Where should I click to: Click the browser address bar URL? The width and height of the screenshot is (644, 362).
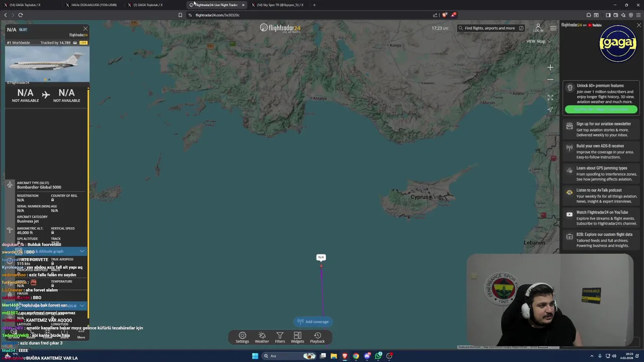click(x=217, y=15)
